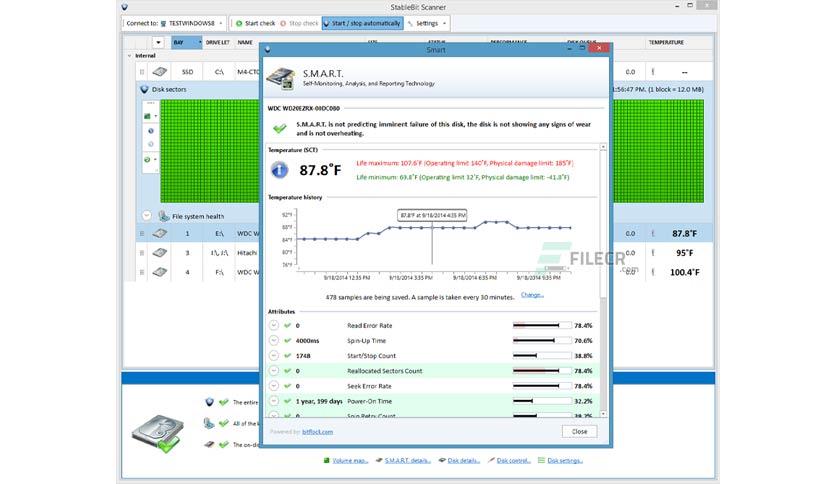Click the temperature graph tooltip marker
Viewport: 836px width, 484px height.
click(432, 215)
